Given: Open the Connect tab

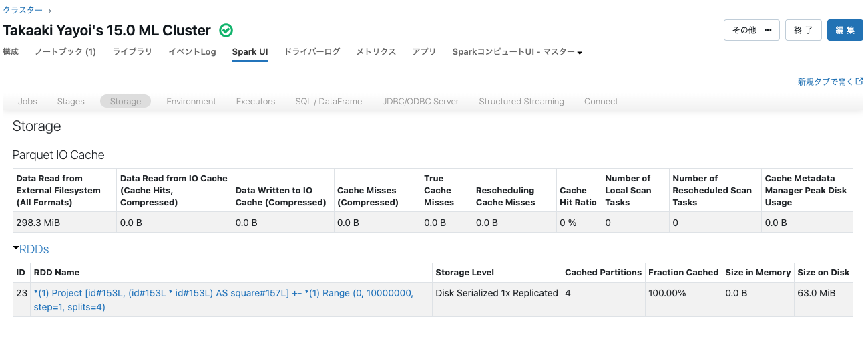Looking at the screenshot, I should (x=601, y=102).
